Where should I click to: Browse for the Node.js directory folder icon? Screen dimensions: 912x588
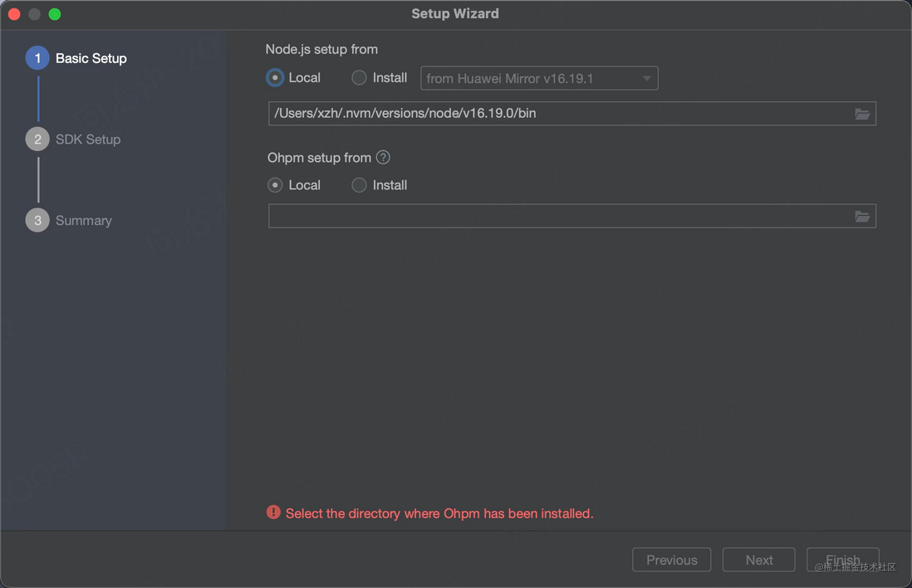[862, 114]
